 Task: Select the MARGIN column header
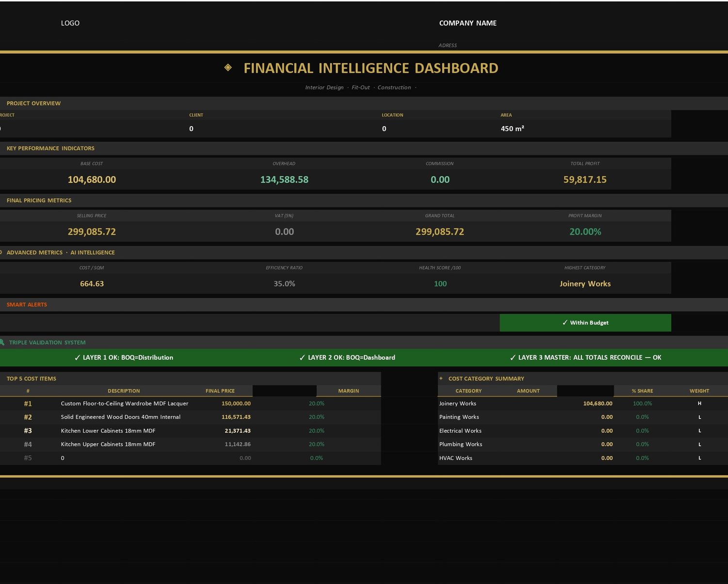(x=348, y=391)
